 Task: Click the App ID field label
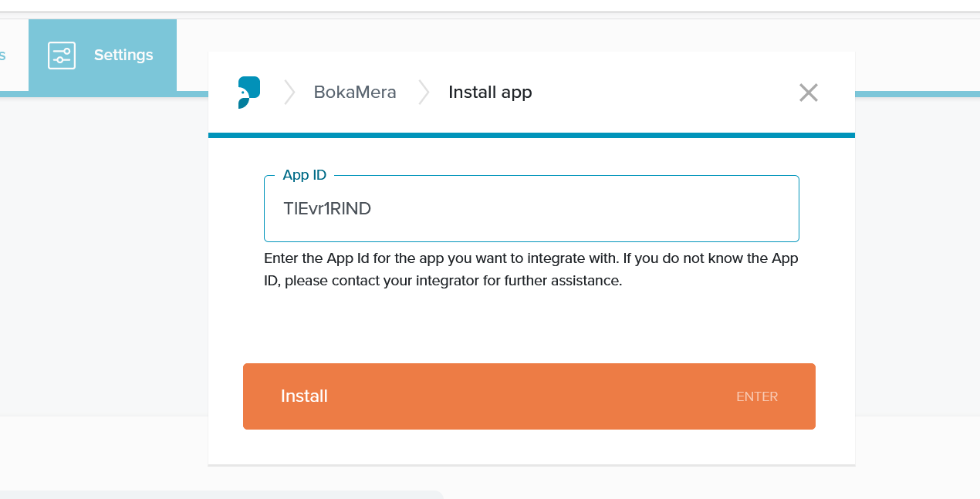coord(304,175)
